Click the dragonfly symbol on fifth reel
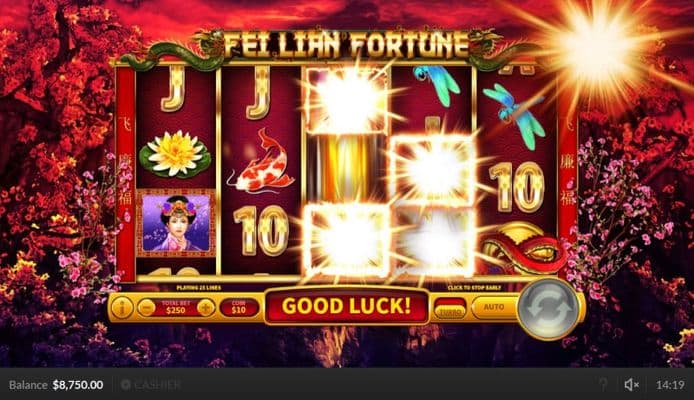 coord(514,115)
